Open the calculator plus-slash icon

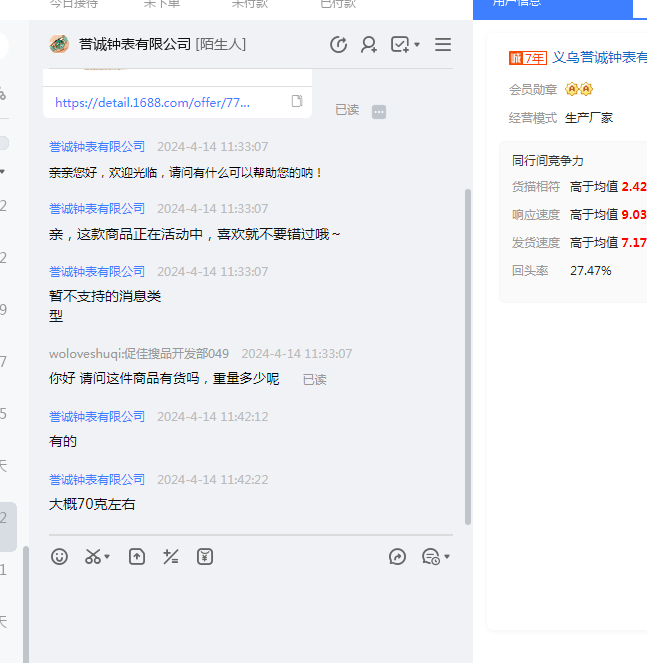coord(171,557)
